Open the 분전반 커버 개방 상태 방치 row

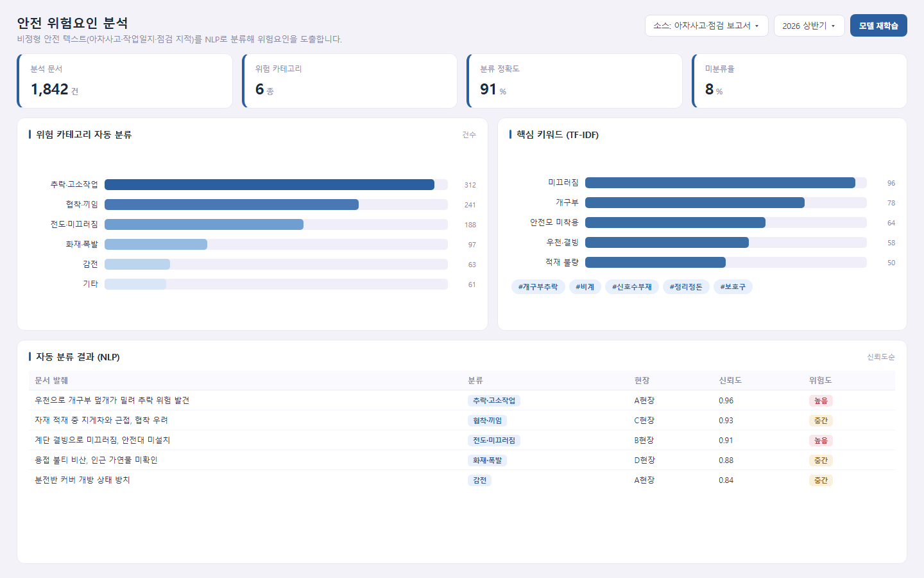(x=462, y=480)
